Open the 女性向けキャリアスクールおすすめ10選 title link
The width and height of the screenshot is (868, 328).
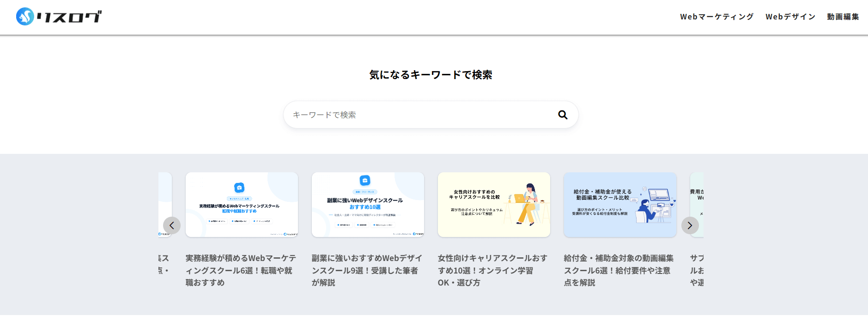point(492,270)
